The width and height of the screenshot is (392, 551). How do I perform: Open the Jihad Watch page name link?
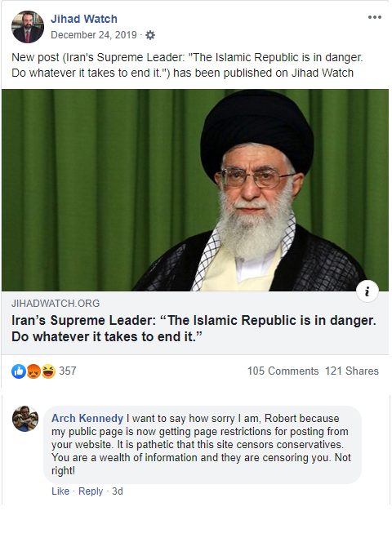(84, 19)
